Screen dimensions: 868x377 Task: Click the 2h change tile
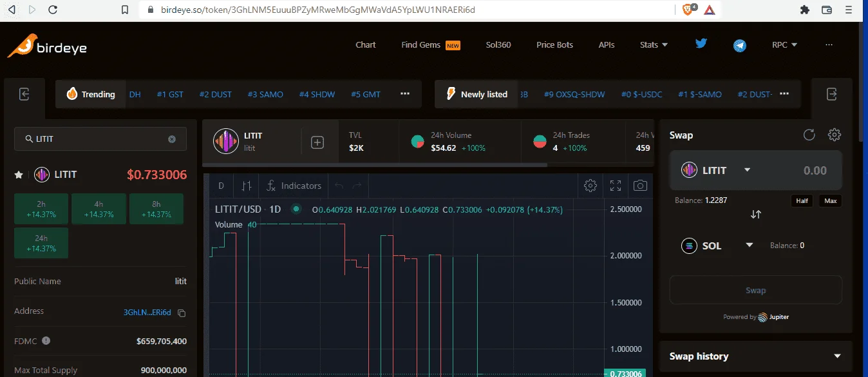(41, 209)
